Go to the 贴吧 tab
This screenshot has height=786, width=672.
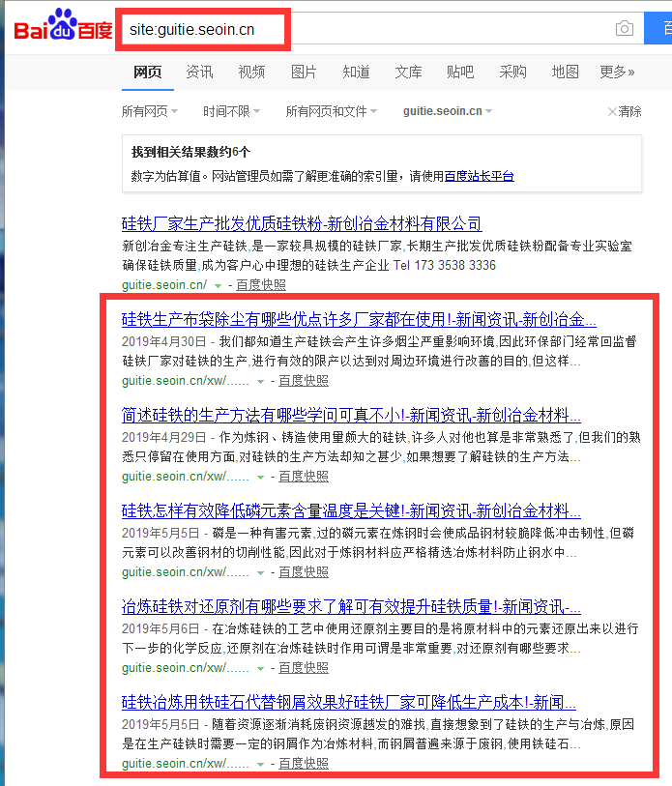tap(460, 73)
